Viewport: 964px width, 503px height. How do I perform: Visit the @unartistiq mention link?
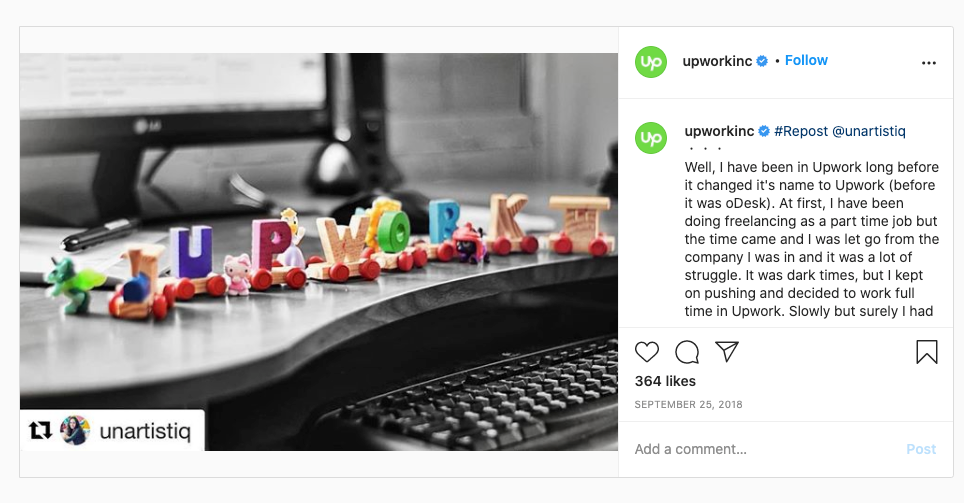pos(869,131)
